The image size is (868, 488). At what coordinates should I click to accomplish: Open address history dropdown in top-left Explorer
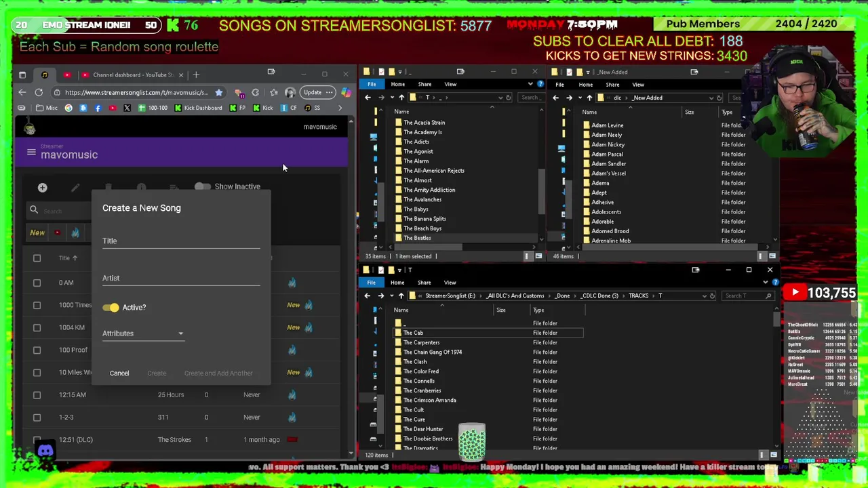[x=500, y=98]
